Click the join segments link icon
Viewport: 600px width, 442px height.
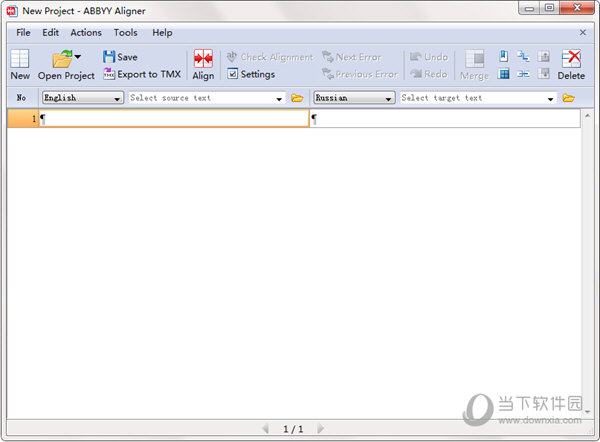click(x=523, y=74)
